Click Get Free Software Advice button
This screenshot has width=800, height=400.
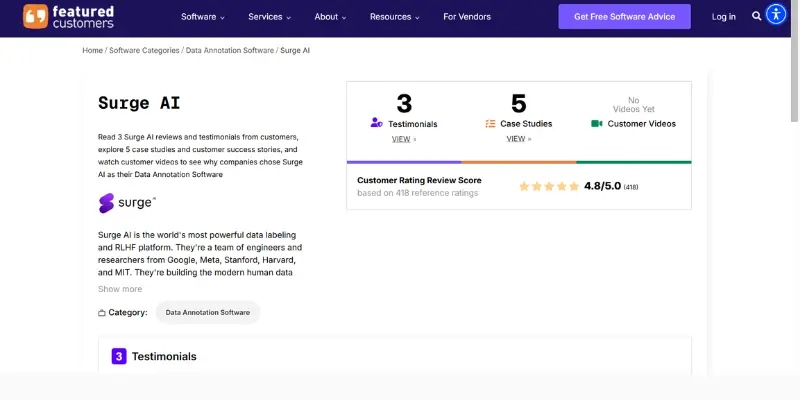pos(624,17)
